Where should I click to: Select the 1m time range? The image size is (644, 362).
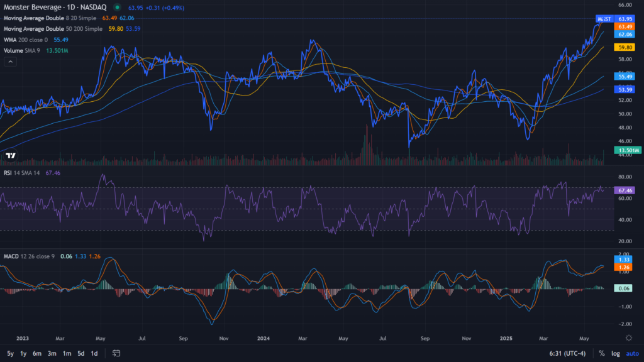point(67,353)
